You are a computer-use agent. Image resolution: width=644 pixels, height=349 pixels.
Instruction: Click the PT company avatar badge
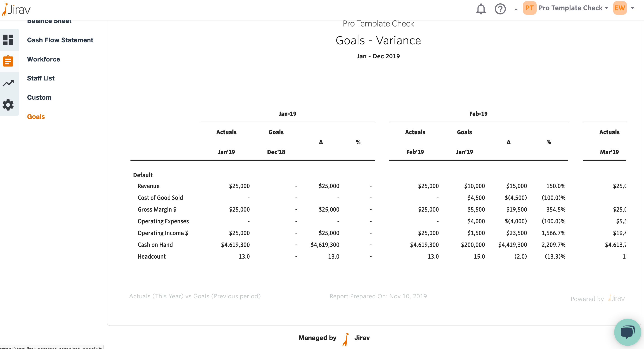(530, 8)
